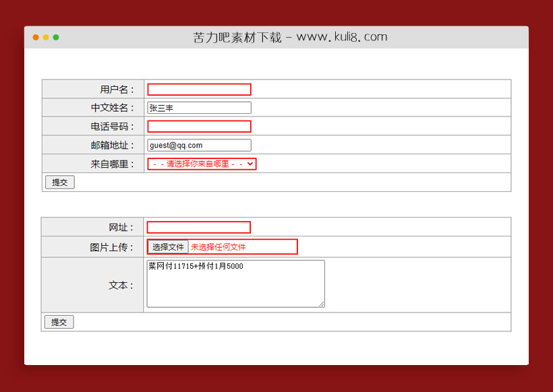
Task: Select the email field showing guest@qq.com
Action: tap(198, 145)
